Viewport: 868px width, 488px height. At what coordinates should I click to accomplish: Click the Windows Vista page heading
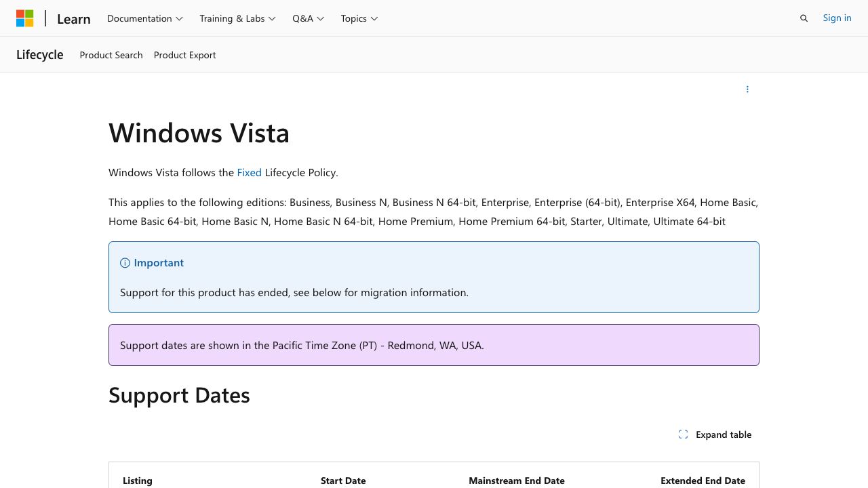[199, 133]
